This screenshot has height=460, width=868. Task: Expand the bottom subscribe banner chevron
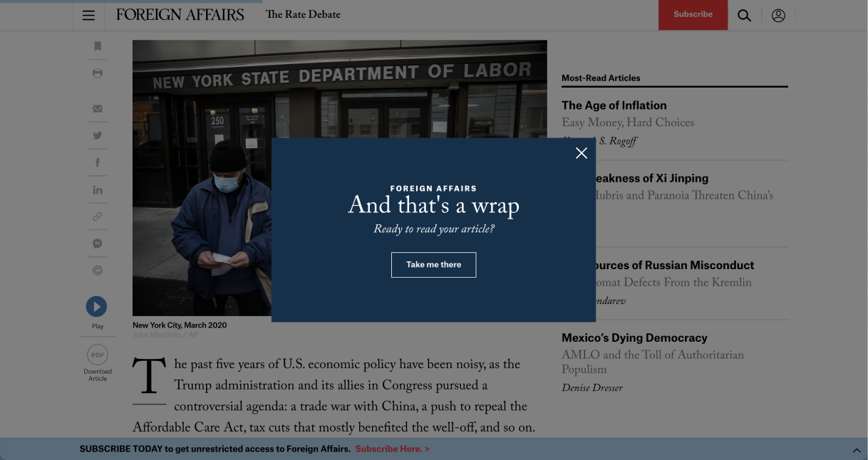click(857, 450)
